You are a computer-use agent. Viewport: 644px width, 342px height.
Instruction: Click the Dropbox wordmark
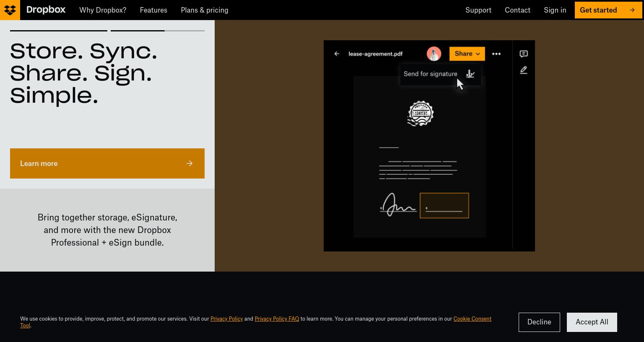(x=46, y=10)
